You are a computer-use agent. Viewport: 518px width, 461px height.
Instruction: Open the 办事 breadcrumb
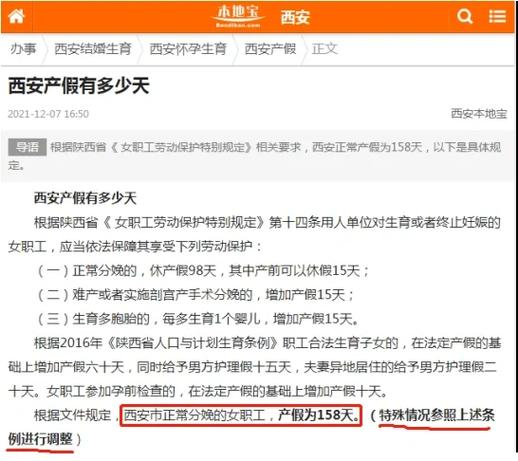23,49
